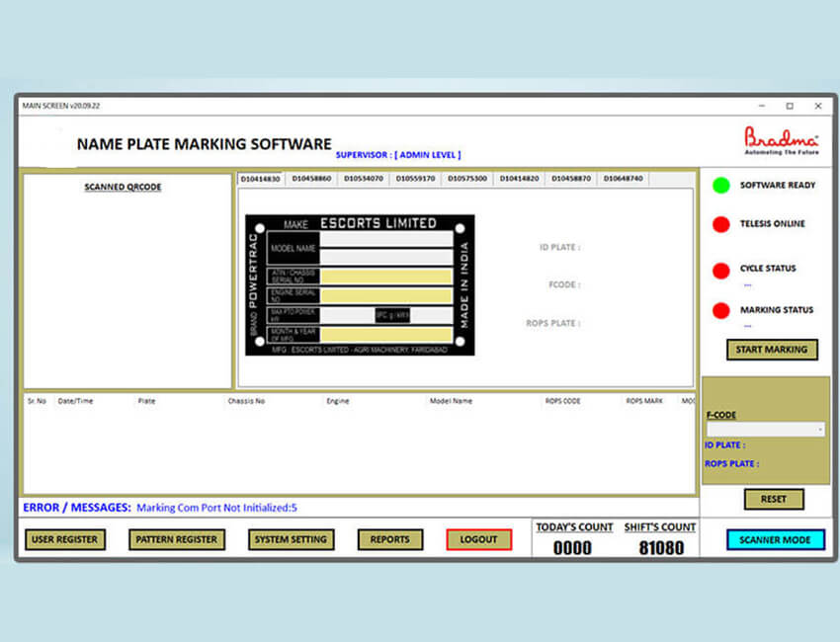Image resolution: width=840 pixels, height=642 pixels.
Task: Click the LOGOUT button
Action: pyautogui.click(x=478, y=539)
